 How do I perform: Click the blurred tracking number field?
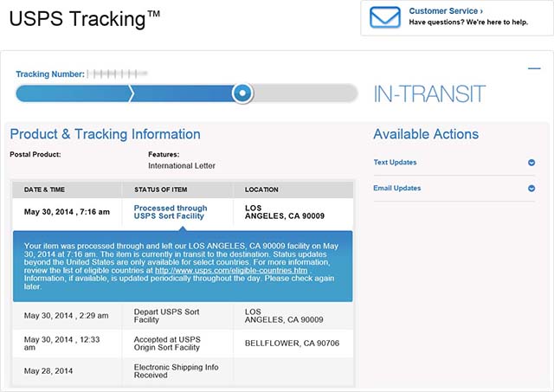click(118, 74)
